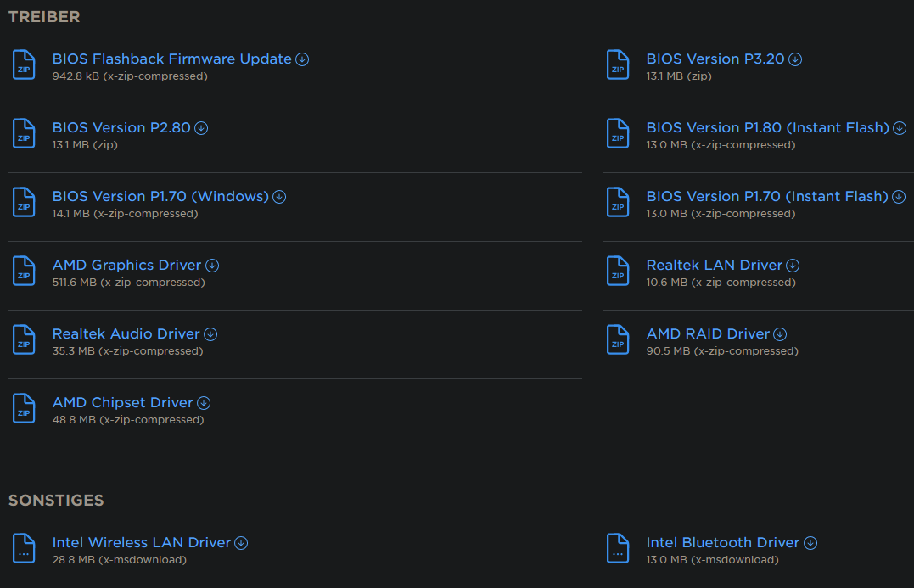Click download arrow beside BIOS Flashback Firmware Update
Viewport: 914px width, 588px height.
pyautogui.click(x=302, y=59)
